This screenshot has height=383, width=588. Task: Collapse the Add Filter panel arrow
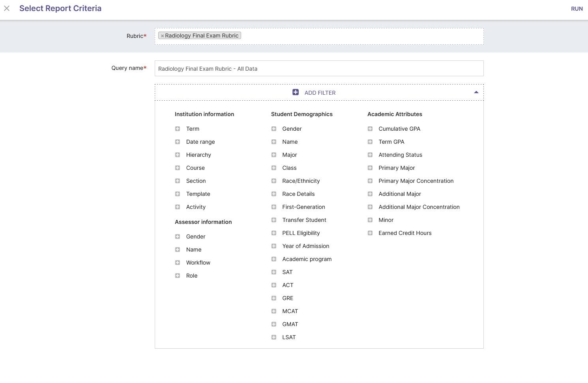pyautogui.click(x=476, y=92)
